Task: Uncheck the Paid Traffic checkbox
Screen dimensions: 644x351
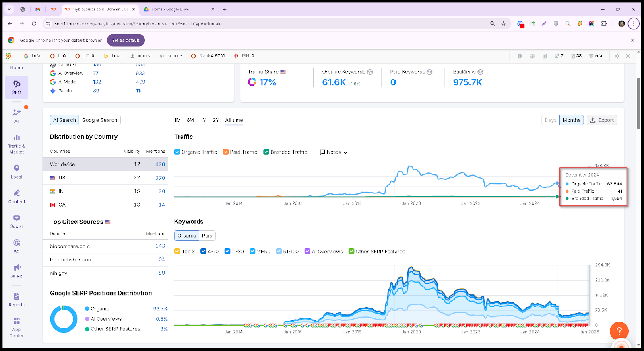Action: pos(226,152)
